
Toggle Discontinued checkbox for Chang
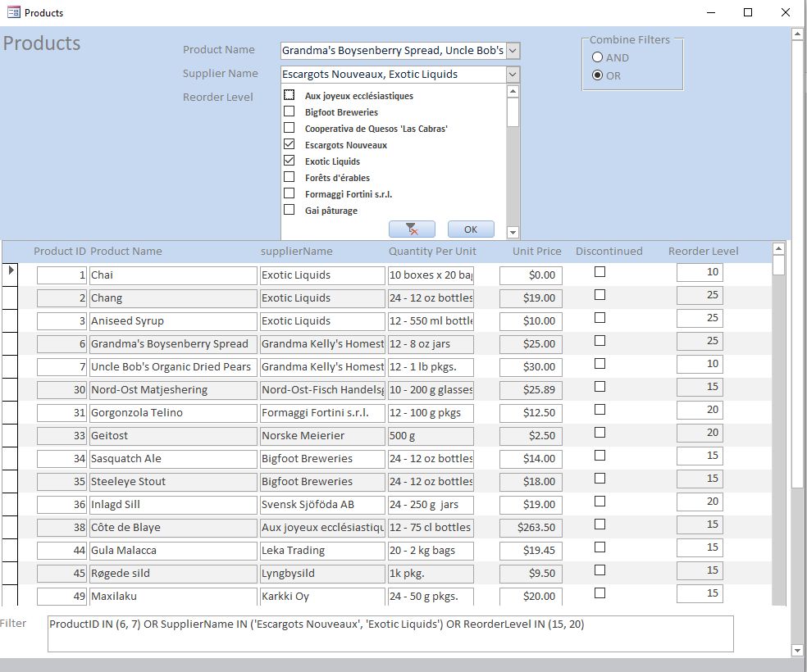point(600,295)
